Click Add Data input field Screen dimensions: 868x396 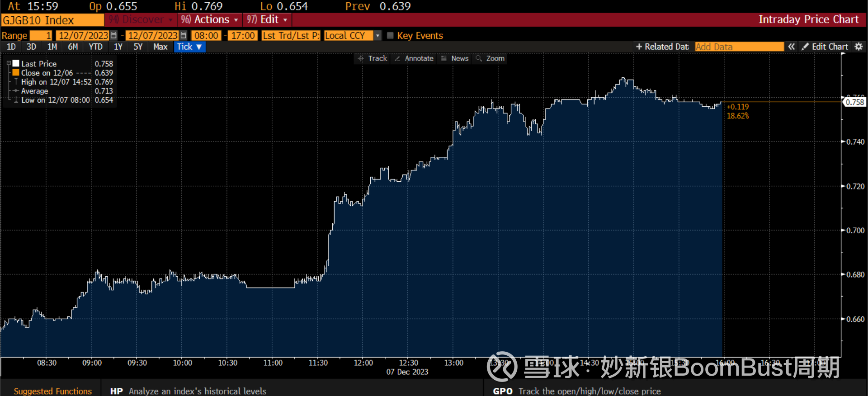pos(739,47)
